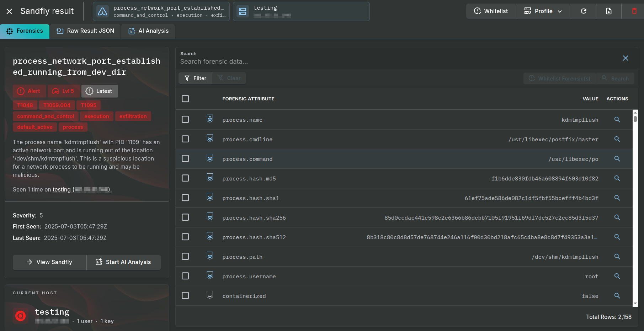The width and height of the screenshot is (644, 331).
Task: Check the process.hash.sha1 row checkbox
Action: [x=185, y=198]
